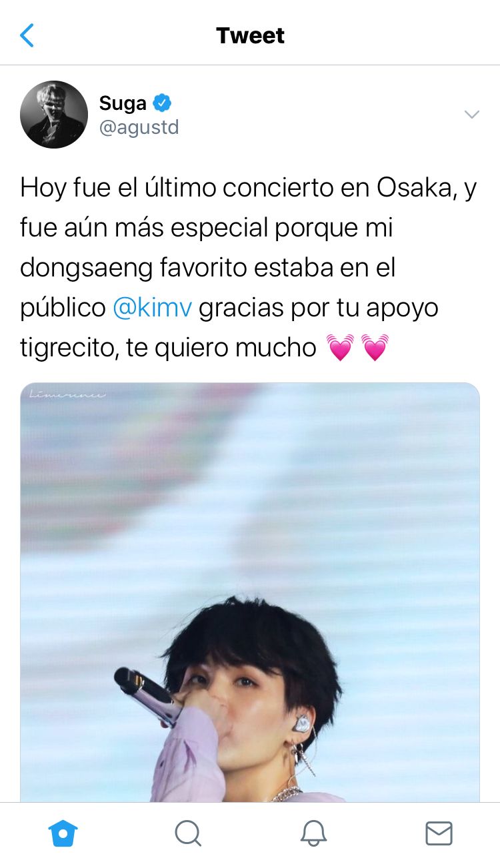This screenshot has width=500, height=868.
Task: Expand the tweet options chevron
Action: 471,115
